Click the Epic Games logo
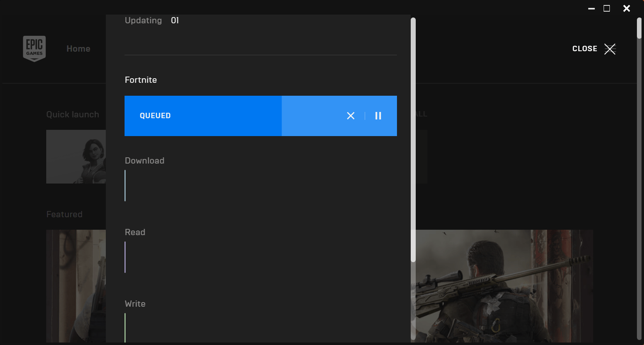Image resolution: width=644 pixels, height=345 pixels. coord(34,48)
